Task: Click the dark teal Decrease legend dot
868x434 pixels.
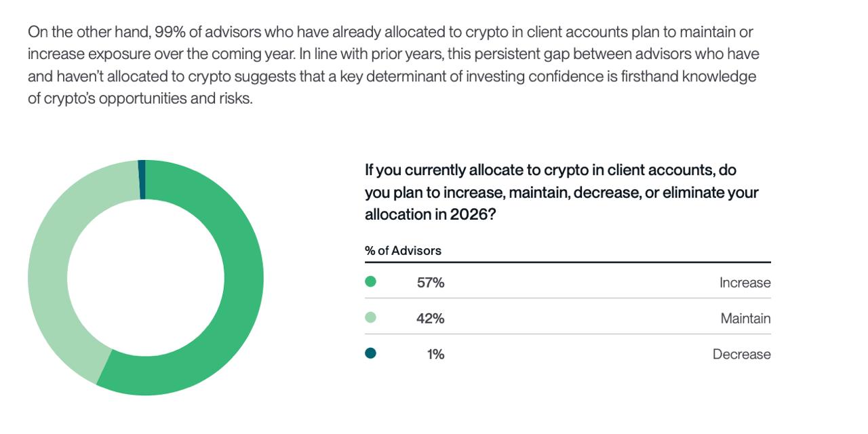Action: [370, 353]
